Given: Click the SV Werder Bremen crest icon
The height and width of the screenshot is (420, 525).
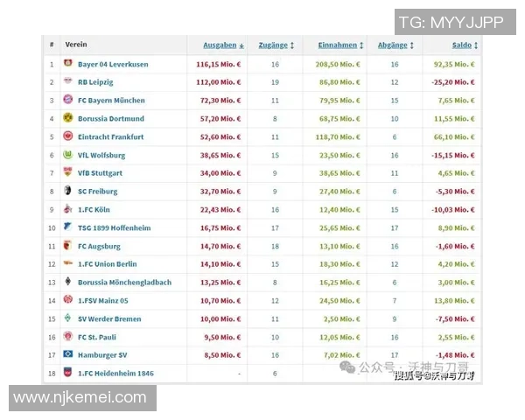Looking at the screenshot, I should pyautogui.click(x=68, y=318).
